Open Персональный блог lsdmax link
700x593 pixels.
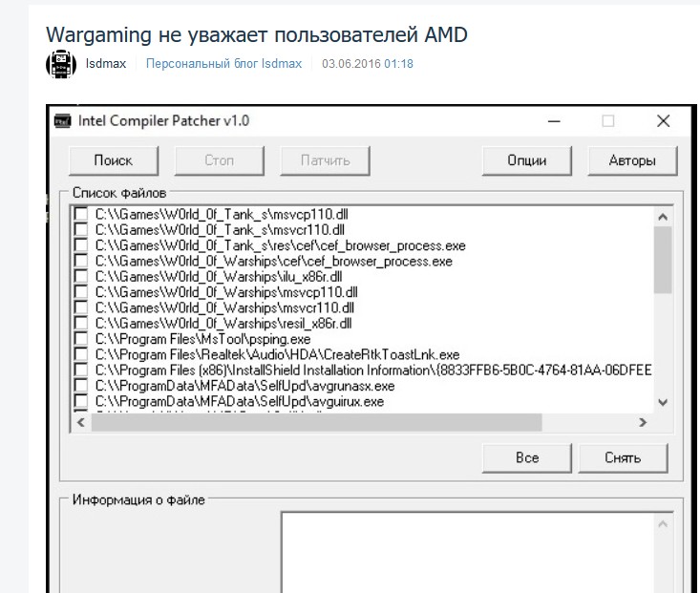click(x=223, y=63)
